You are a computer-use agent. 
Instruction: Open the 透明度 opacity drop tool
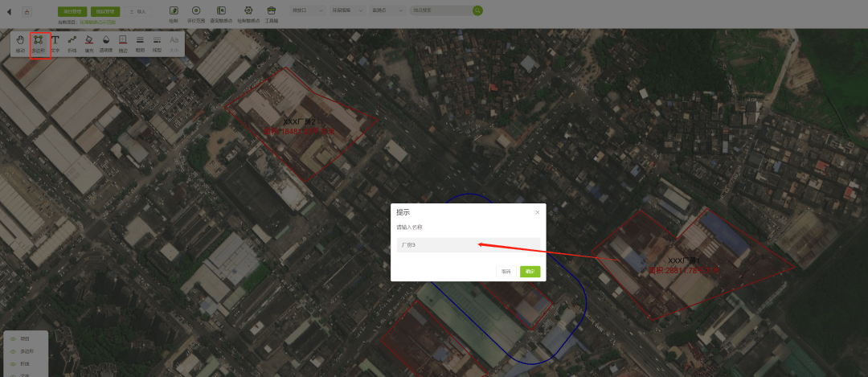point(105,43)
